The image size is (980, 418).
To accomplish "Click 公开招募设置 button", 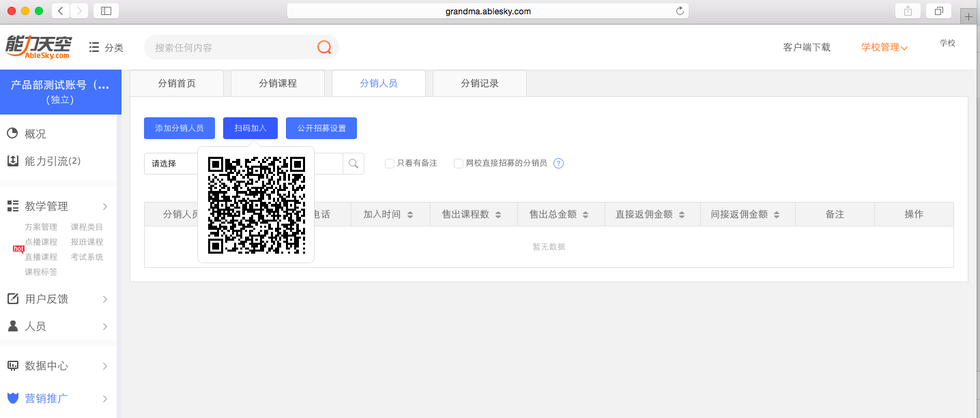I will pos(321,128).
